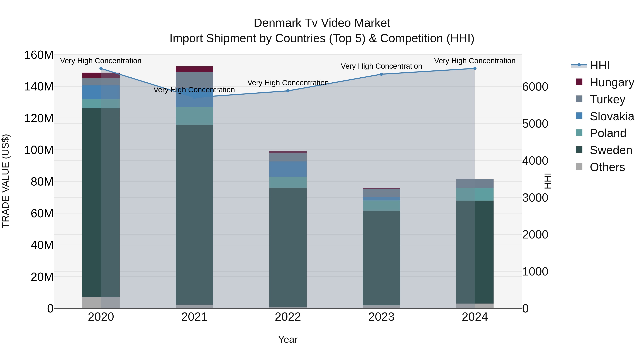Click the Denmark Tv Video Market title

pos(322,23)
